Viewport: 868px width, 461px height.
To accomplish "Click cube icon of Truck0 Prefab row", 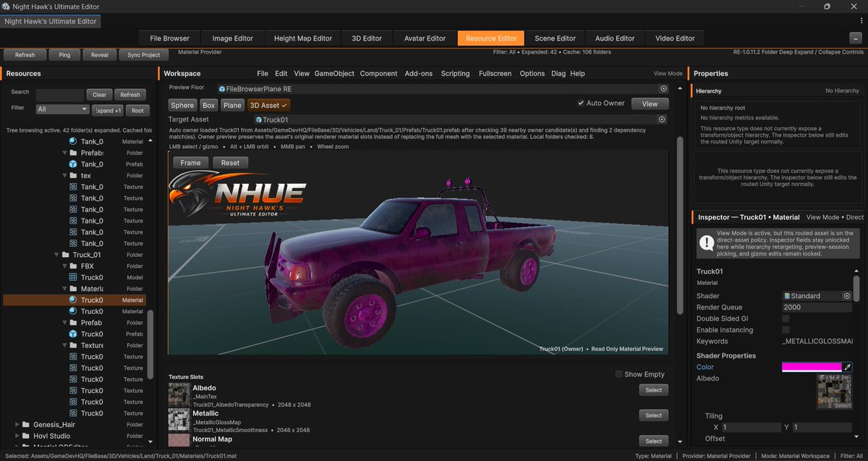I will click(73, 334).
